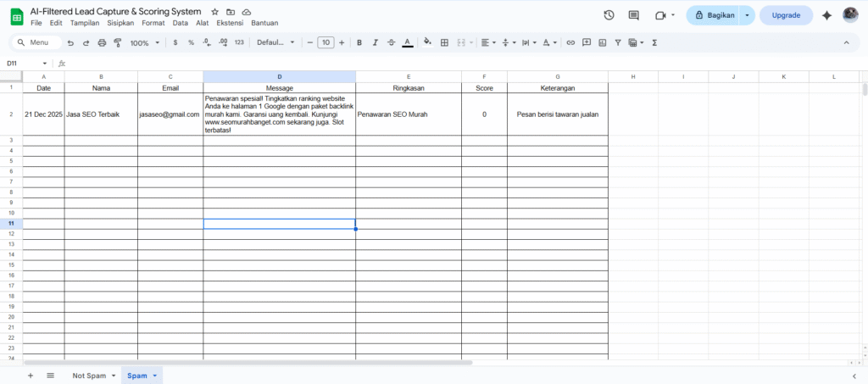Open the font family Default dropdown
This screenshot has height=384, width=868.
tap(275, 42)
